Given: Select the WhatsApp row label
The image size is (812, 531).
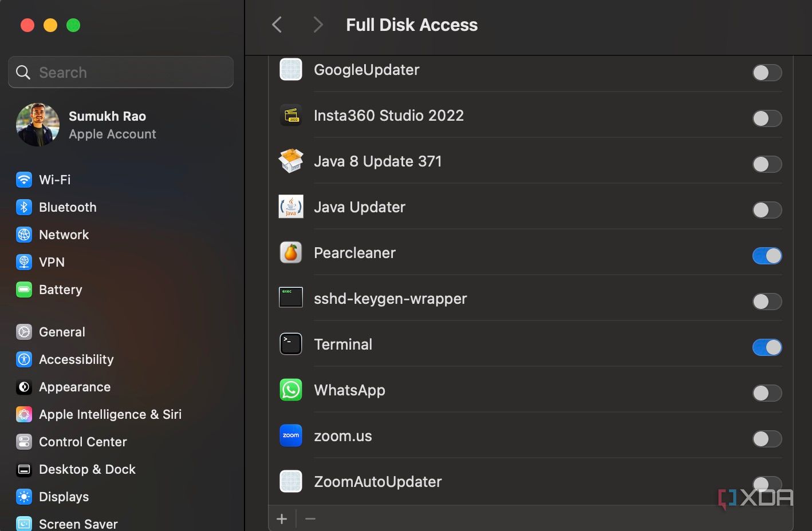Looking at the screenshot, I should 349,390.
